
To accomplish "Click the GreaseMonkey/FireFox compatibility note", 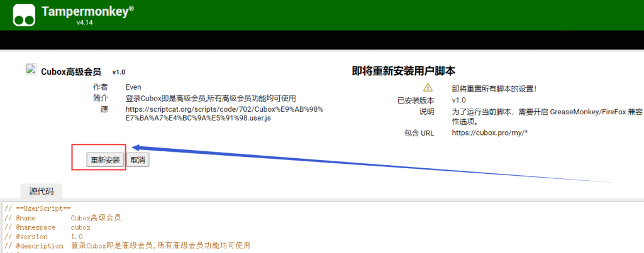I will (x=547, y=116).
